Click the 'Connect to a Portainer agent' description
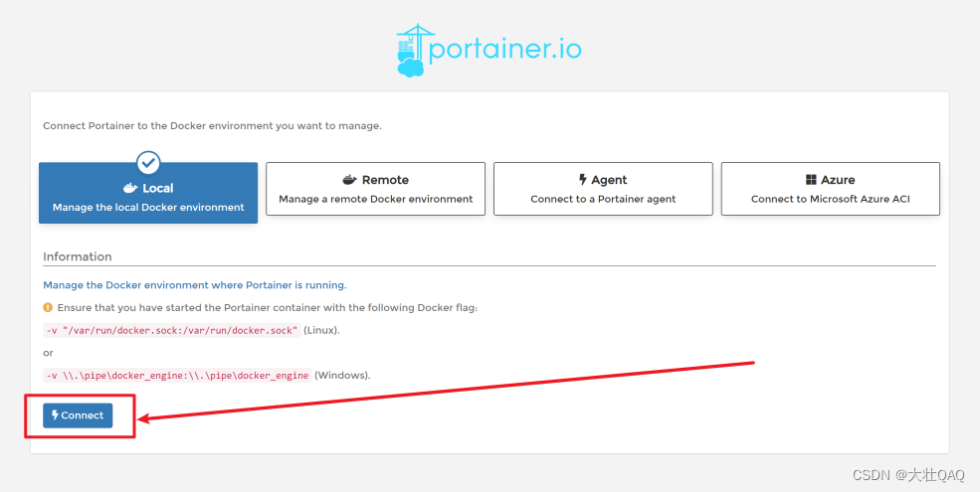This screenshot has width=980, height=492. pos(603,199)
